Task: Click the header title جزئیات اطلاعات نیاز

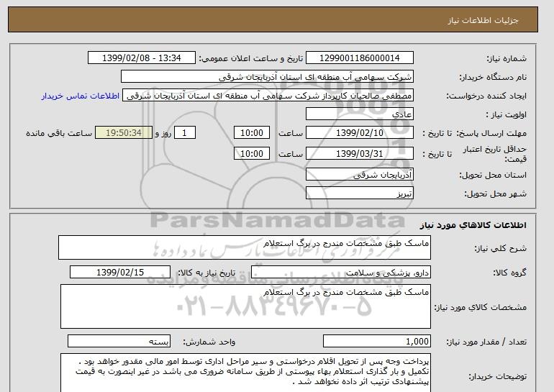Action: pos(483,20)
